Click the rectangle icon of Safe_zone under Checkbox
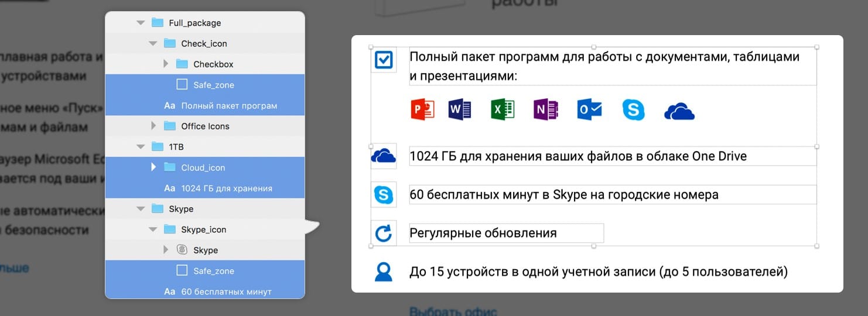This screenshot has height=316, width=868. tap(182, 85)
